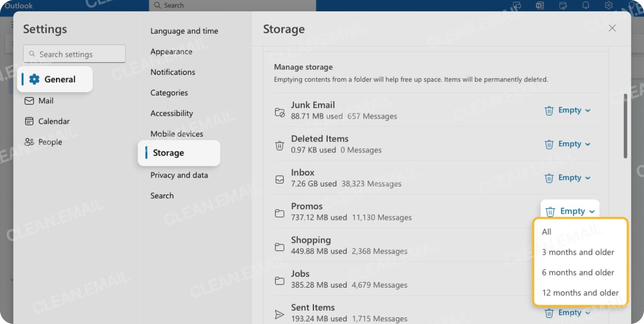This screenshot has height=324, width=644.
Task: Click the Search settings input field
Action: pos(74,54)
